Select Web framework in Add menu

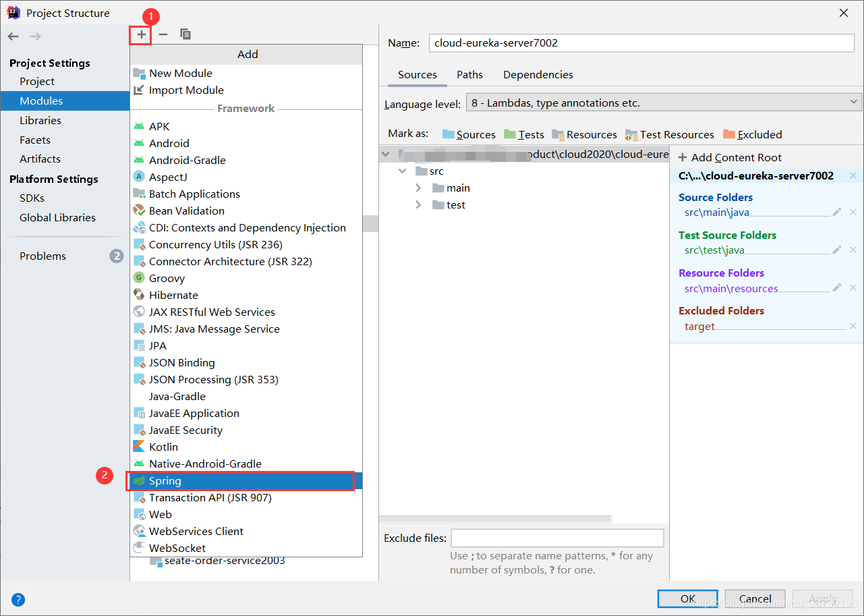(x=246, y=514)
